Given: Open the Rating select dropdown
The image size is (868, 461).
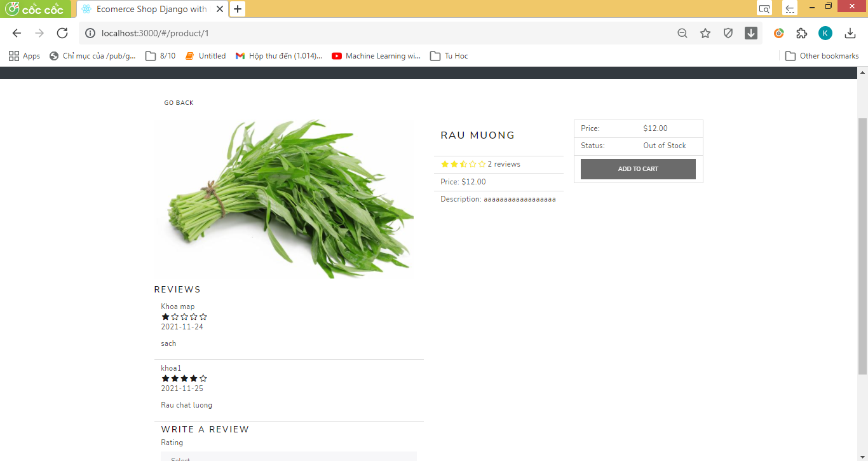Looking at the screenshot, I should tap(289, 457).
